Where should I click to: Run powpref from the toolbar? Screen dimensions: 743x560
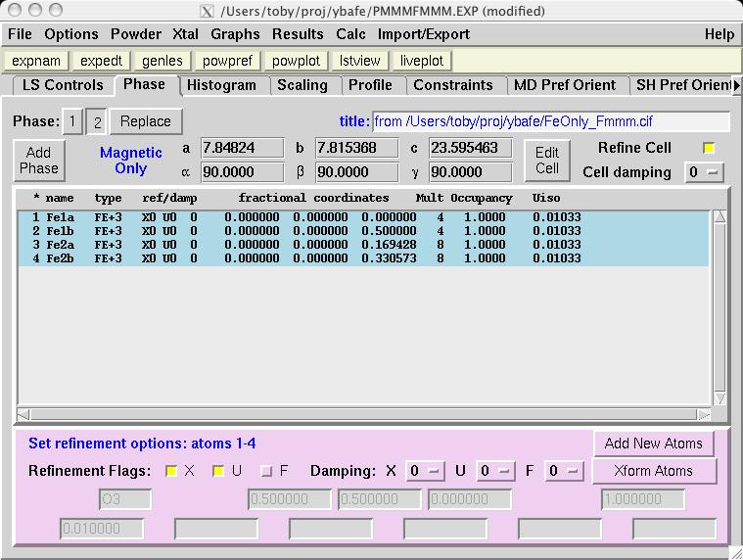pyautogui.click(x=227, y=61)
